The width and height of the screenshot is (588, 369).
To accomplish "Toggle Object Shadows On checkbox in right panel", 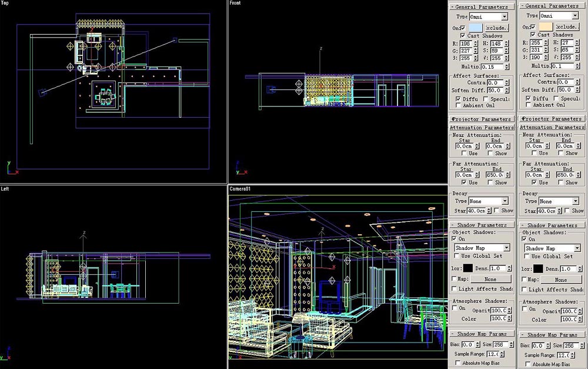I will [524, 239].
